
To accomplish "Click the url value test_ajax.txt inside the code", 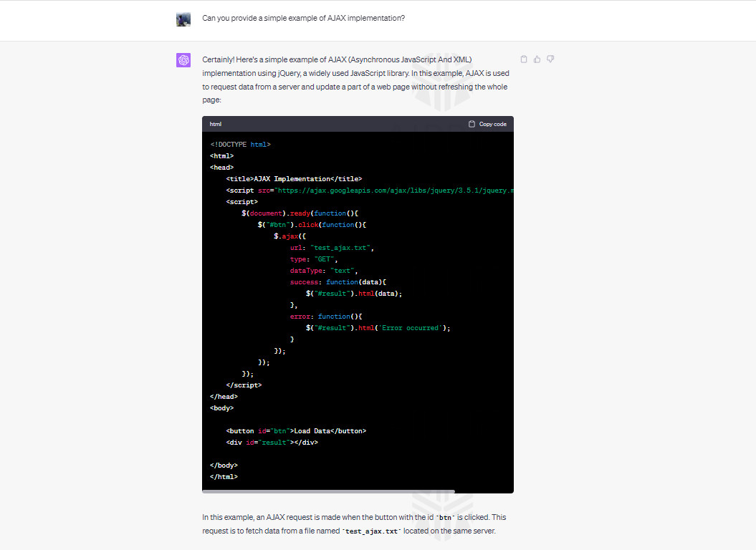I will pos(340,247).
